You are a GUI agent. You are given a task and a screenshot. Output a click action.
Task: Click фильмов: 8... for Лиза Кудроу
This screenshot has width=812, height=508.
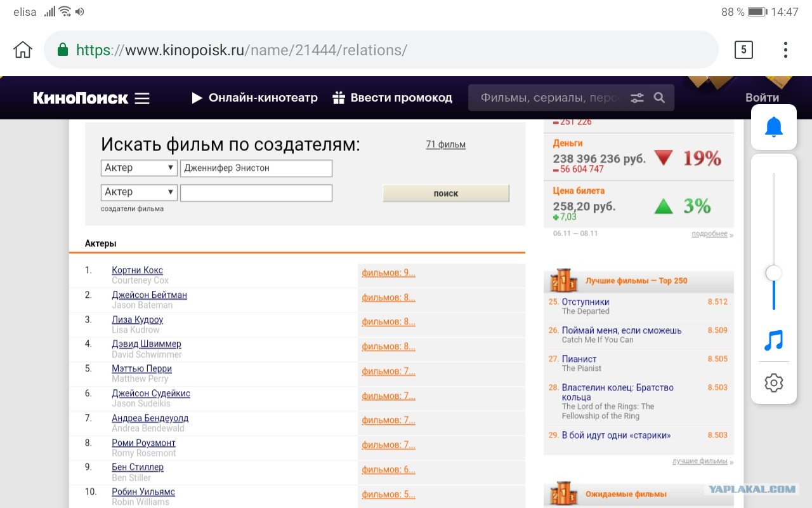point(388,322)
